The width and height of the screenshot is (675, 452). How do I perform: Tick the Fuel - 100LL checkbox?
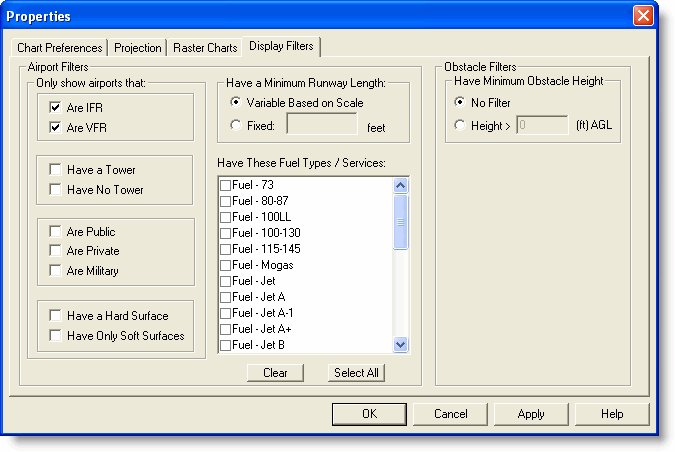[x=226, y=217]
